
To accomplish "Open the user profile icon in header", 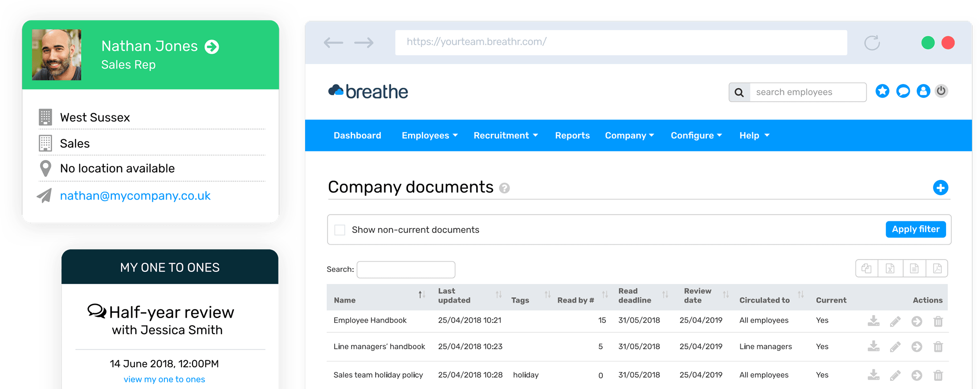I will click(x=923, y=91).
